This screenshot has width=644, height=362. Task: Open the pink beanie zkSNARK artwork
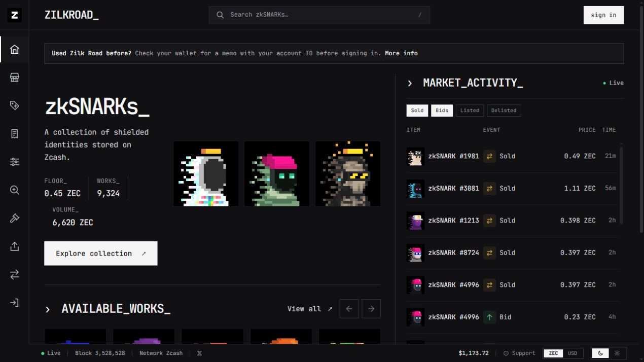(x=277, y=174)
